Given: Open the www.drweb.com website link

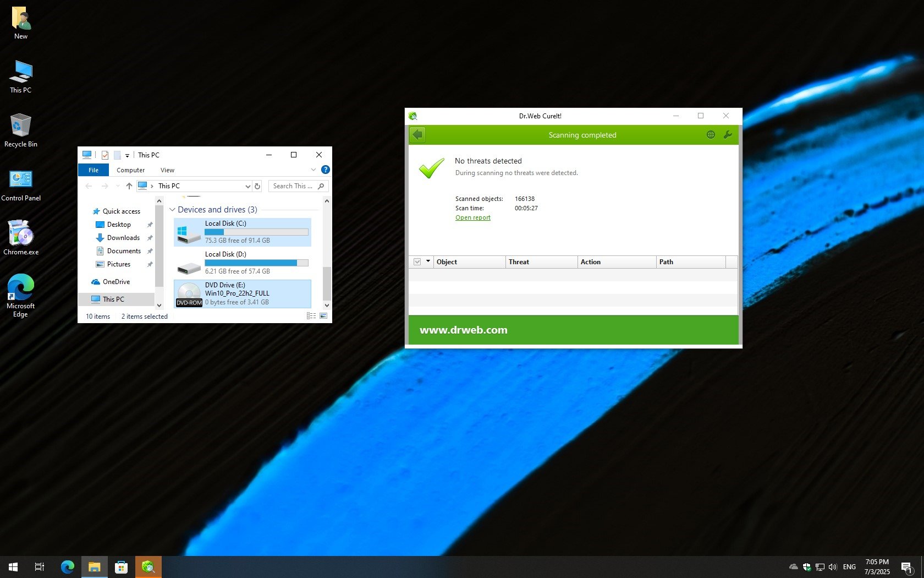Looking at the screenshot, I should [x=464, y=330].
